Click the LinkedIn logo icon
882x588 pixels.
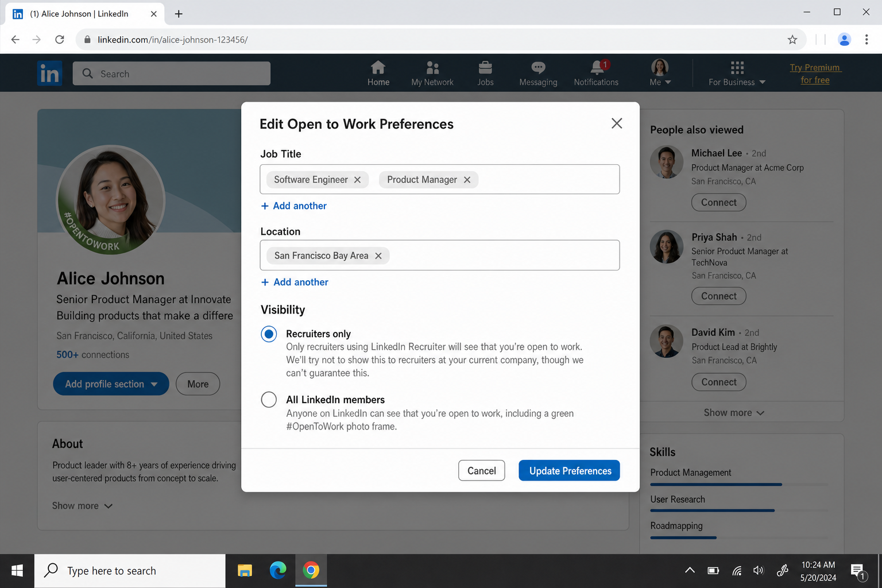[50, 73]
